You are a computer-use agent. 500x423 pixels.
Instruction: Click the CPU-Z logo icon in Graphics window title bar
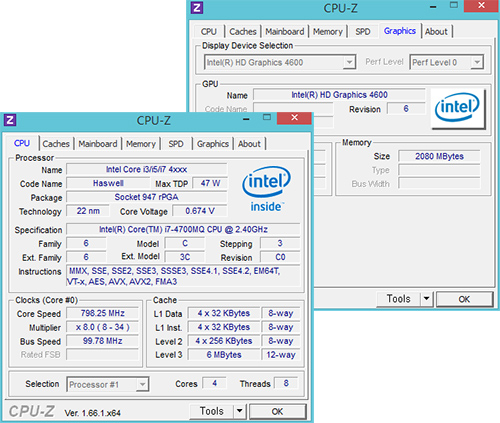(197, 8)
